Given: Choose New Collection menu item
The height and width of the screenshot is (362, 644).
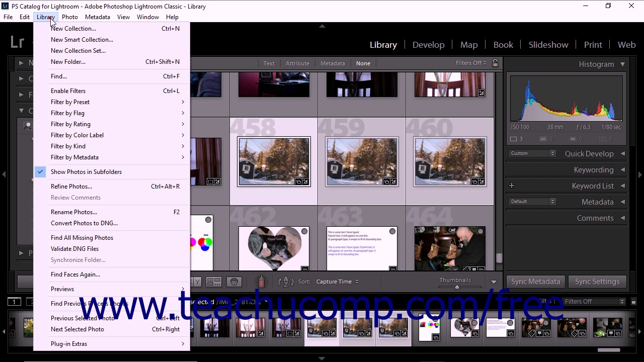Looking at the screenshot, I should [113, 29].
